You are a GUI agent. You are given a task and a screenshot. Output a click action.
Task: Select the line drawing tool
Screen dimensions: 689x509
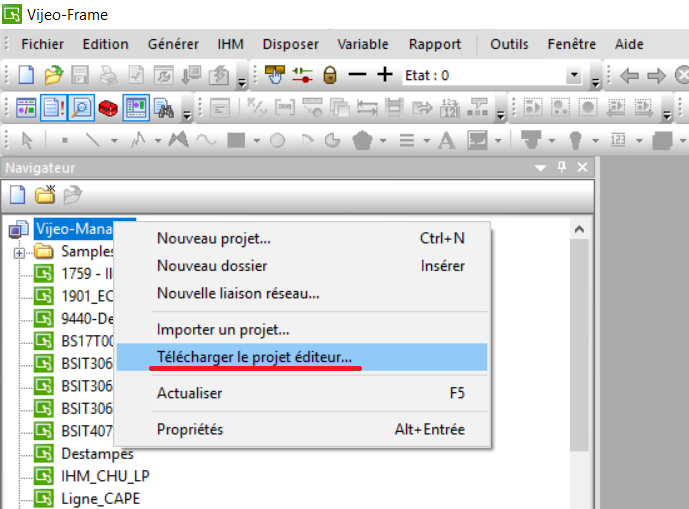coord(93,141)
